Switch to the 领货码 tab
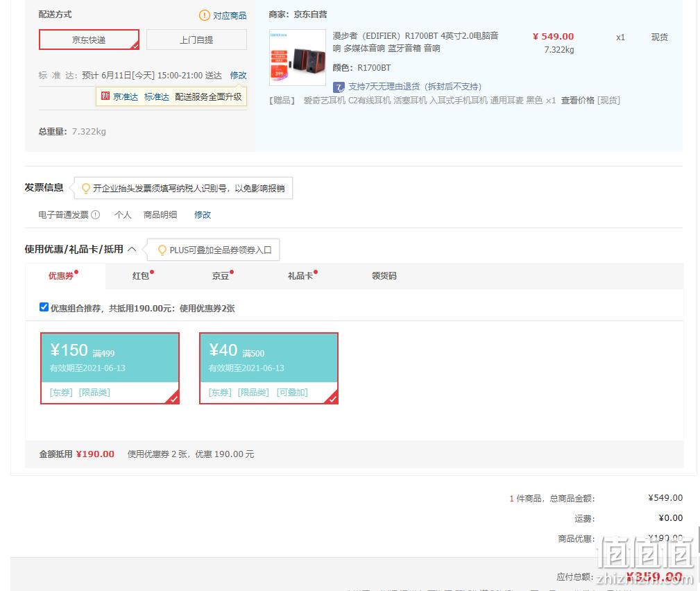Screen dimensions: 700x591 pos(384,276)
